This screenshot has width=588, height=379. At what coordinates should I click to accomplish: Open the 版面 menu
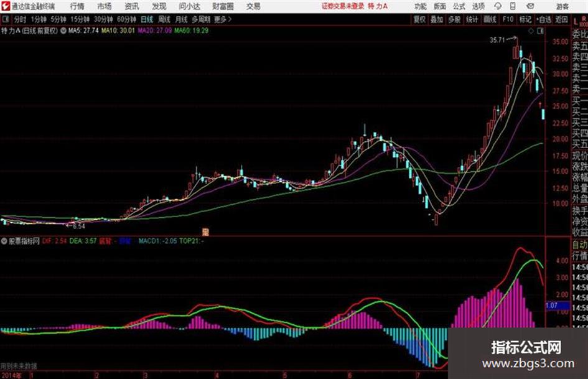[x=440, y=6]
